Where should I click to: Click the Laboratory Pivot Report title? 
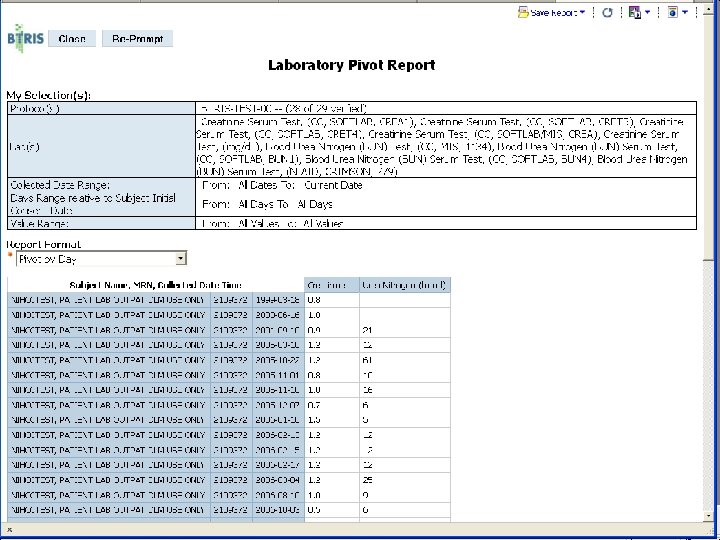pos(352,65)
